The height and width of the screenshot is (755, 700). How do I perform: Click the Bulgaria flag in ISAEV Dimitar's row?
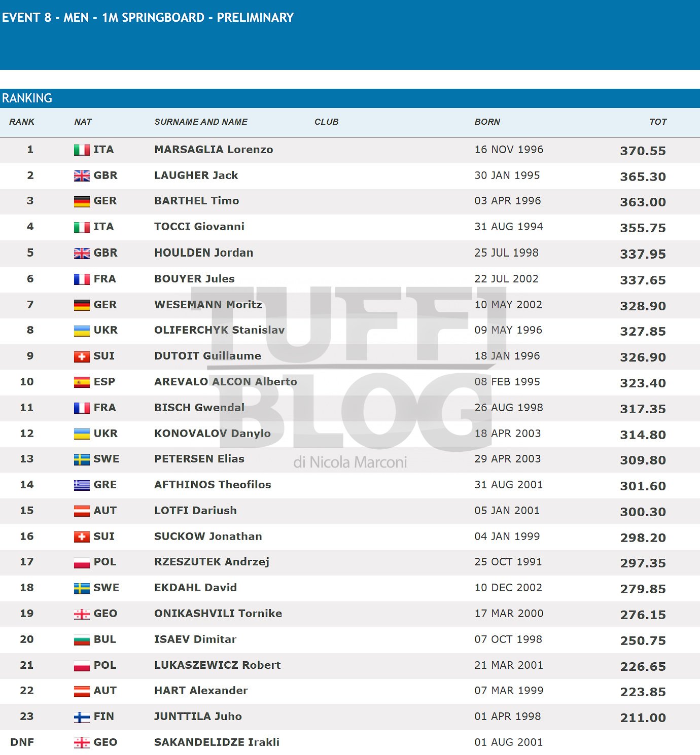pyautogui.click(x=82, y=640)
